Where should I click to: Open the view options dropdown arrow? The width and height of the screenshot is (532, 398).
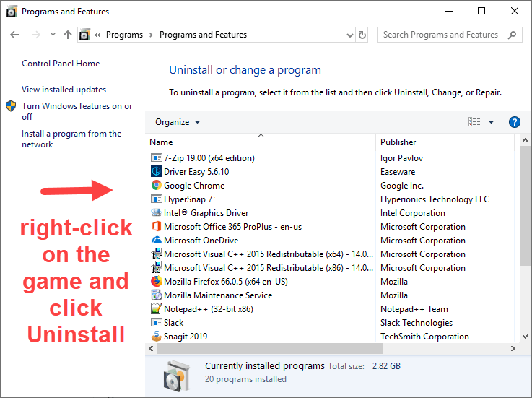(x=491, y=122)
